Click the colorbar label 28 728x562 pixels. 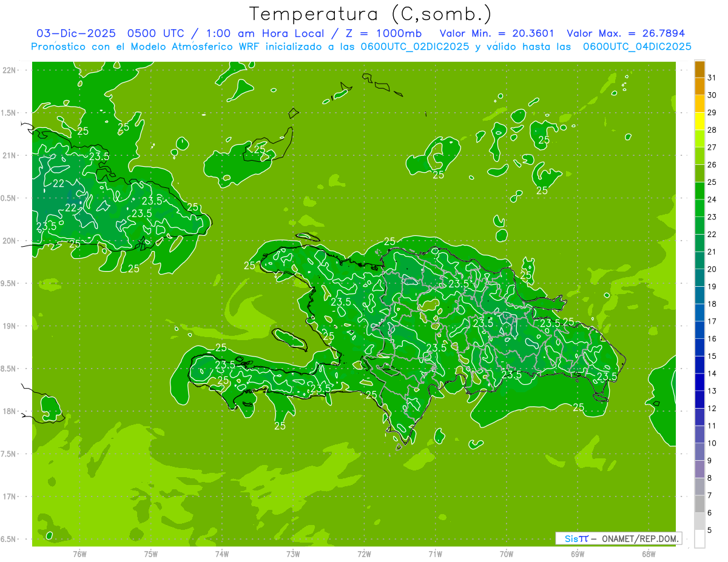click(712, 130)
